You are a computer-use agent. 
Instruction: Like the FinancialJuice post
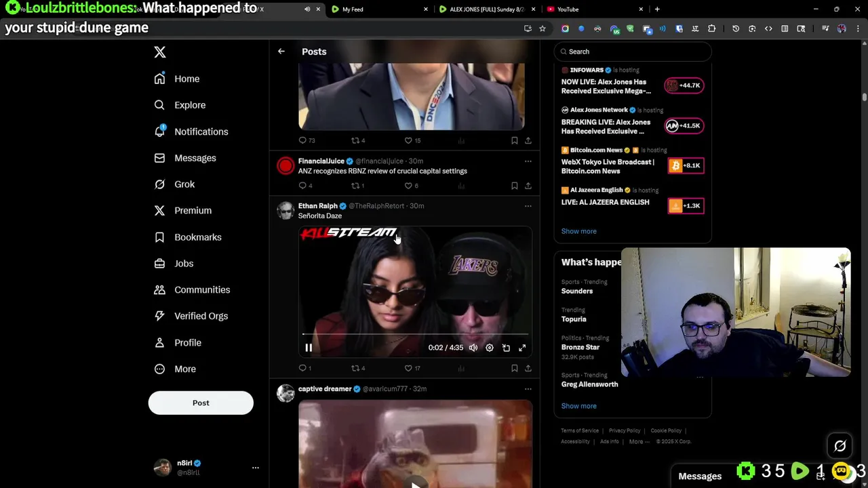[x=411, y=186]
